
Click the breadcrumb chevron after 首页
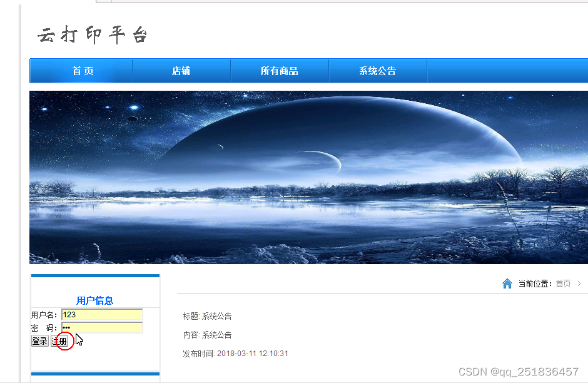579,283
